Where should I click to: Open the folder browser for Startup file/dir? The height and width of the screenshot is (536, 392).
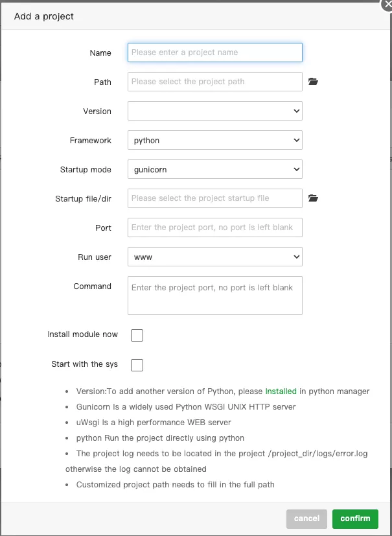(x=313, y=198)
